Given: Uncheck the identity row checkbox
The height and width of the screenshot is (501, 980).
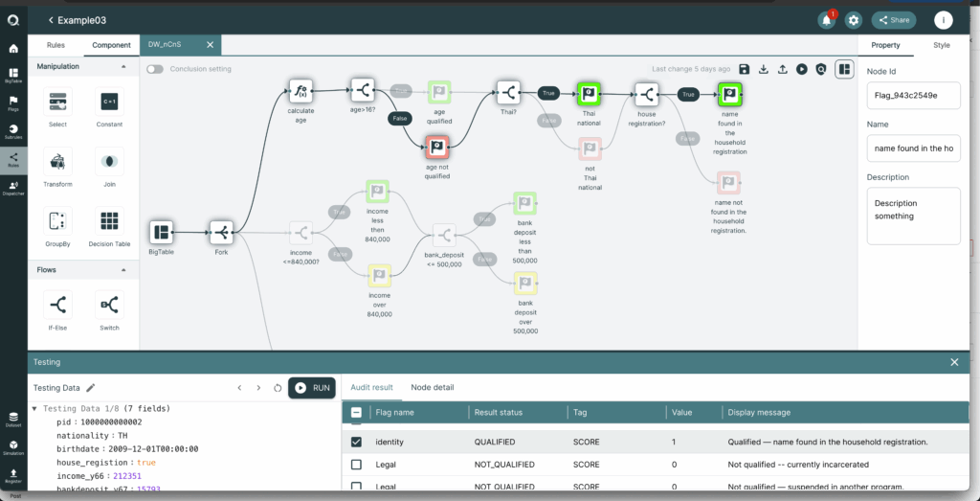Looking at the screenshot, I should 356,442.
